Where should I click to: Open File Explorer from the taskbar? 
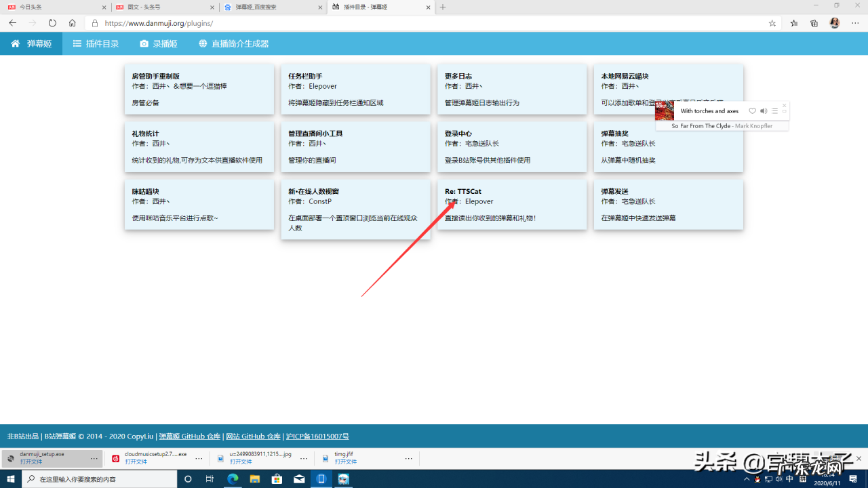pyautogui.click(x=254, y=479)
